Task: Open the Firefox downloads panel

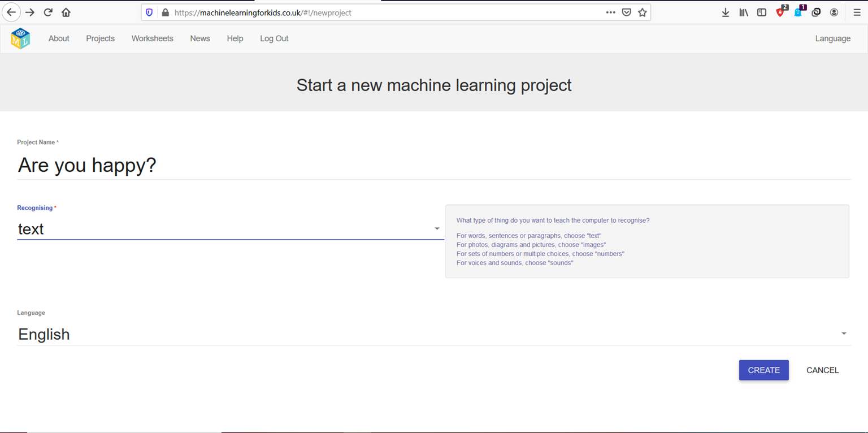Action: point(725,12)
